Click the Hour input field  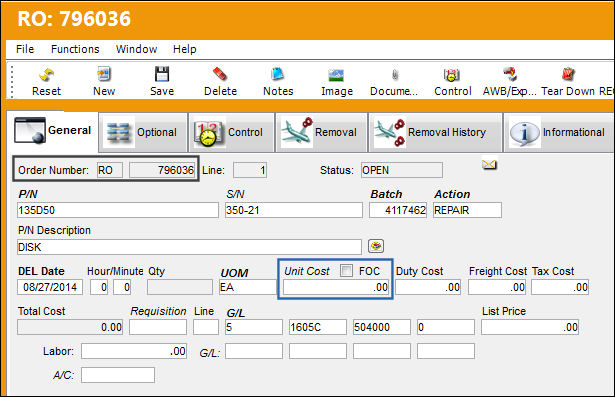(x=98, y=287)
